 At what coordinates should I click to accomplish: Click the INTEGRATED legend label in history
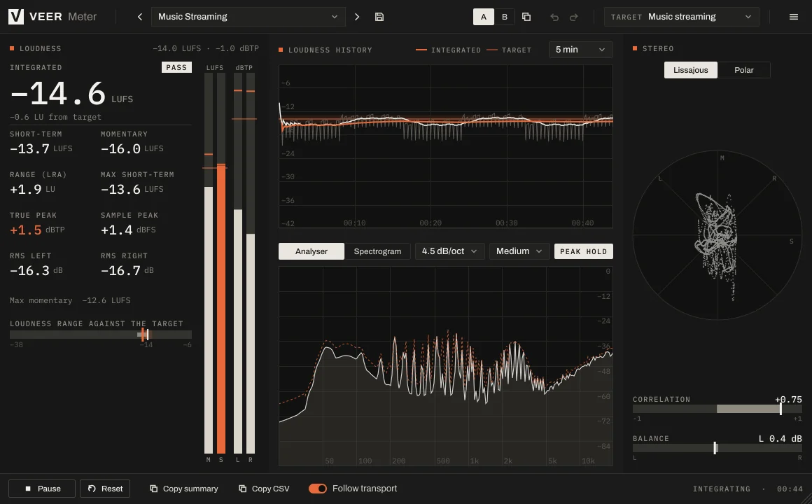click(x=456, y=50)
